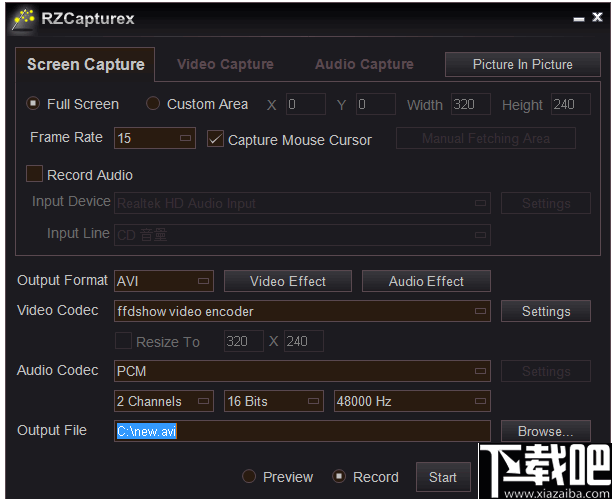
Task: Open the 2 Channels dropdown
Action: pos(164,401)
